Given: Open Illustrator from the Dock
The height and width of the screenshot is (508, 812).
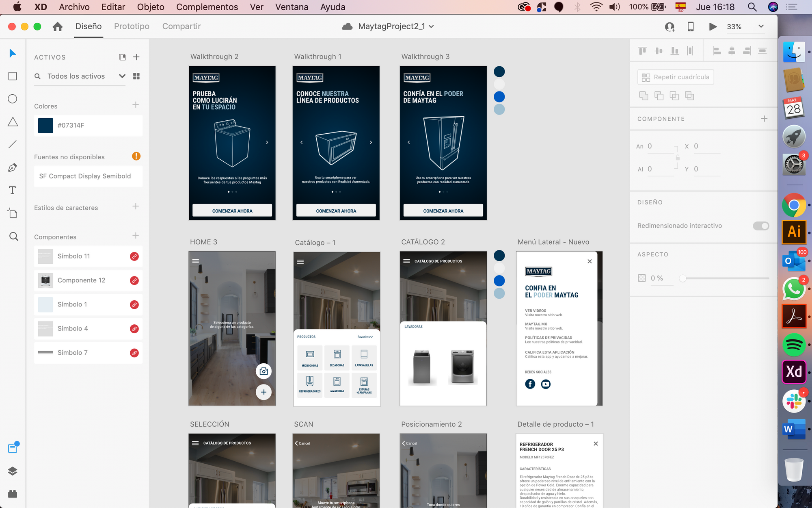Looking at the screenshot, I should [x=794, y=232].
